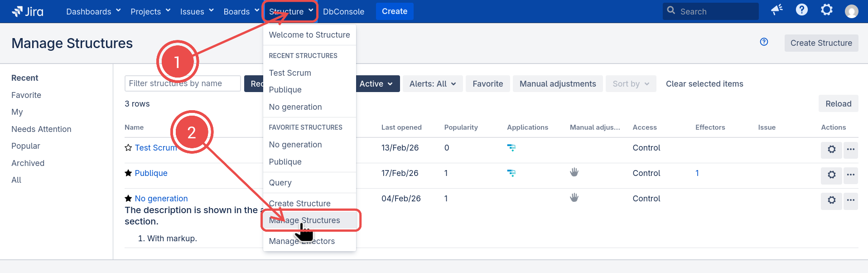
Task: Open more actions for Test Scrum row
Action: click(x=851, y=150)
